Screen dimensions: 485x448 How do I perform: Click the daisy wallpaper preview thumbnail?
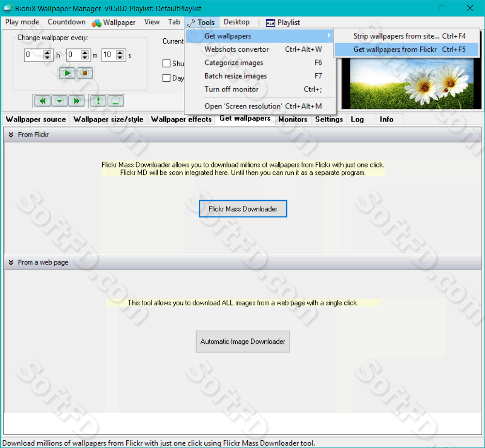(x=411, y=83)
